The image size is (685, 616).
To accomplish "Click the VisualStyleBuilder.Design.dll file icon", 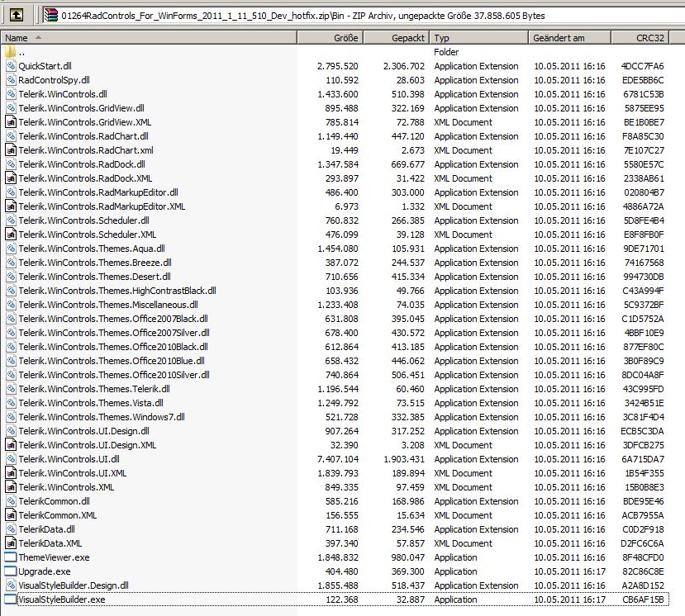I will tap(11, 585).
